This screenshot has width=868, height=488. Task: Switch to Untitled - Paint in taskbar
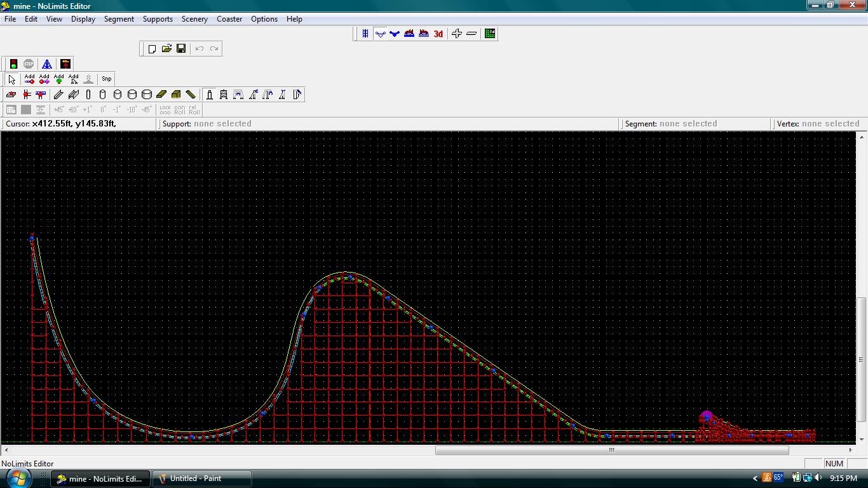coord(202,478)
